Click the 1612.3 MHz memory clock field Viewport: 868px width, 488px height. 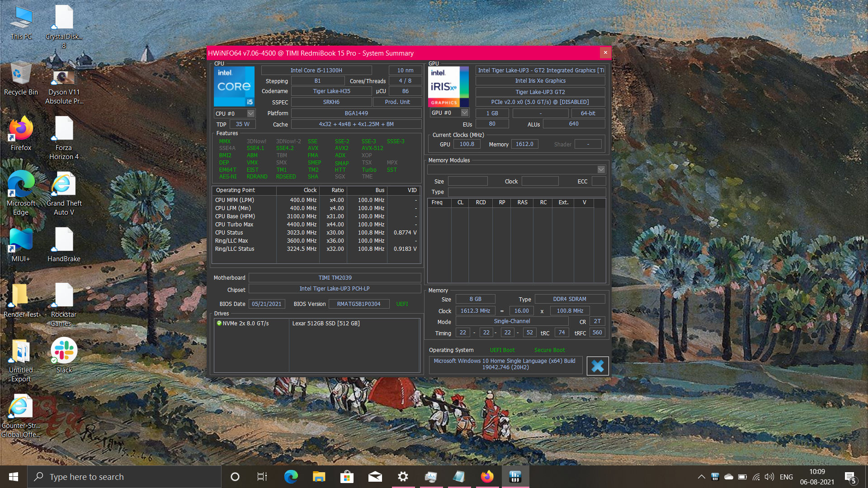[475, 311]
